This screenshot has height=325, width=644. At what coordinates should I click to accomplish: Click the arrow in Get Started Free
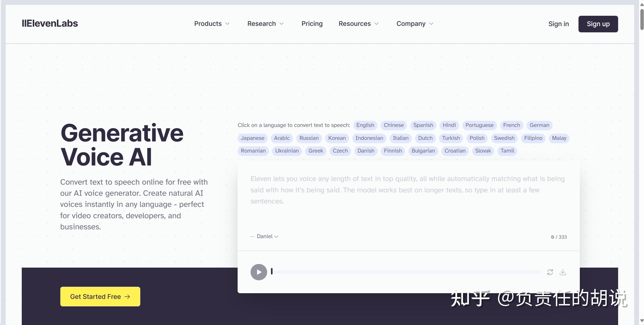pyautogui.click(x=127, y=297)
